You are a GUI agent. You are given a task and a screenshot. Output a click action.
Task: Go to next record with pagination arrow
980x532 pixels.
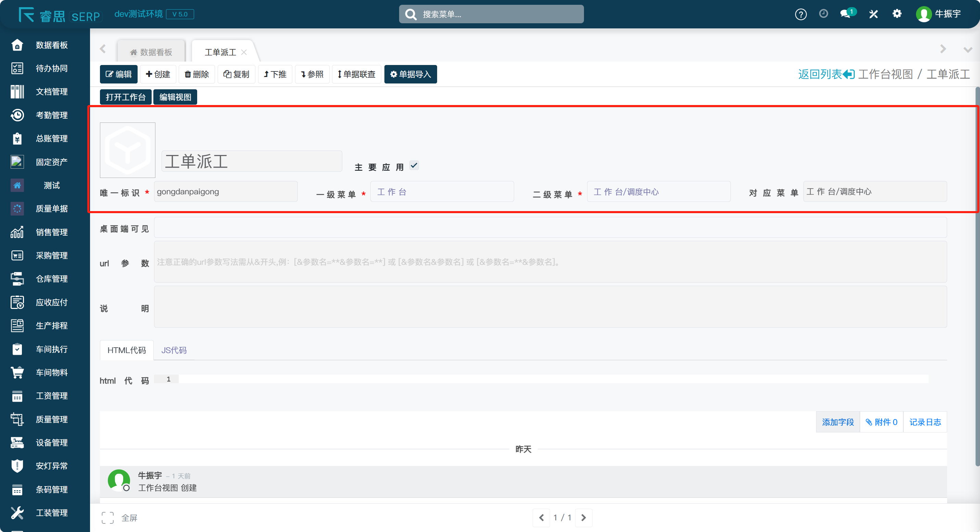583,518
